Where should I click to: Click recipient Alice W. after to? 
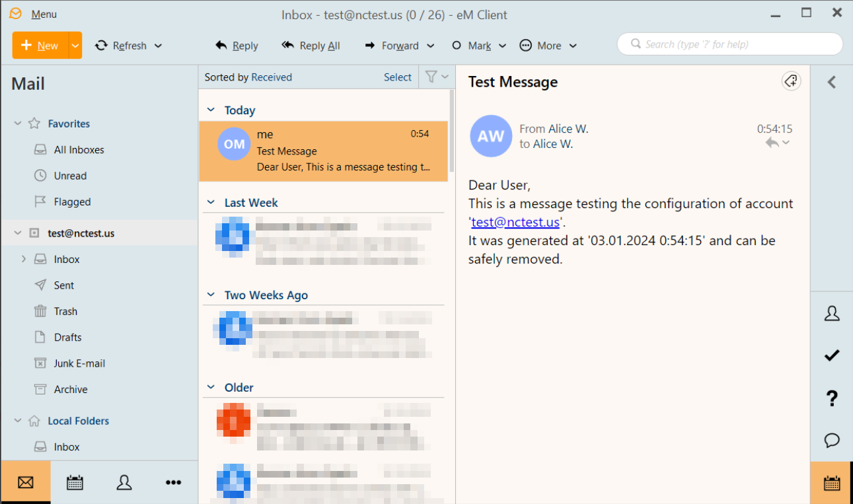click(553, 144)
